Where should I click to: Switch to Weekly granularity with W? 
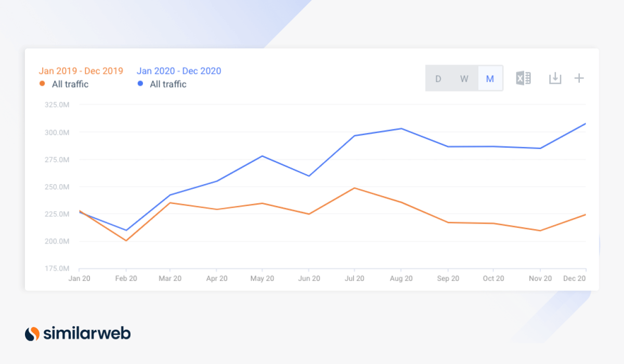pyautogui.click(x=464, y=78)
